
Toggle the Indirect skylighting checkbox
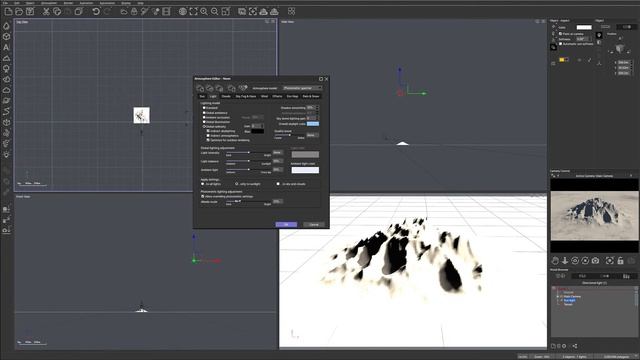click(208, 131)
